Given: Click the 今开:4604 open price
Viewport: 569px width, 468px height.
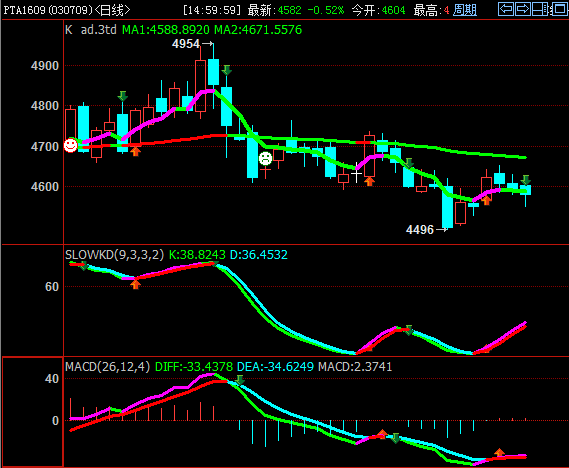Looking at the screenshot, I should [x=378, y=10].
